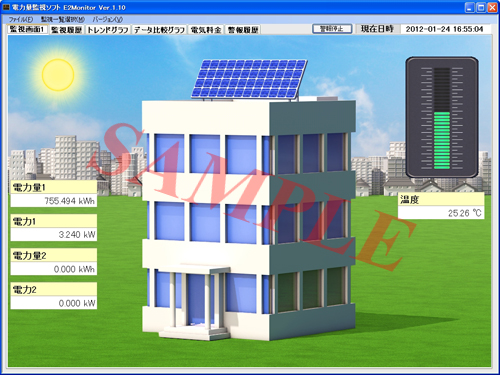Click the 電力量1 label
Viewport: 500px width, 375px height.
click(x=54, y=187)
